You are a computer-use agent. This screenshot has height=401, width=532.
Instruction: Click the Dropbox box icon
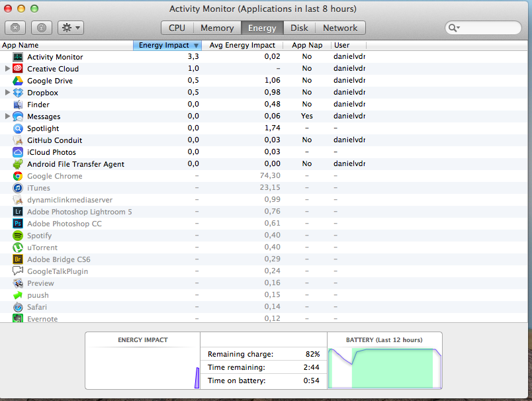(x=18, y=93)
